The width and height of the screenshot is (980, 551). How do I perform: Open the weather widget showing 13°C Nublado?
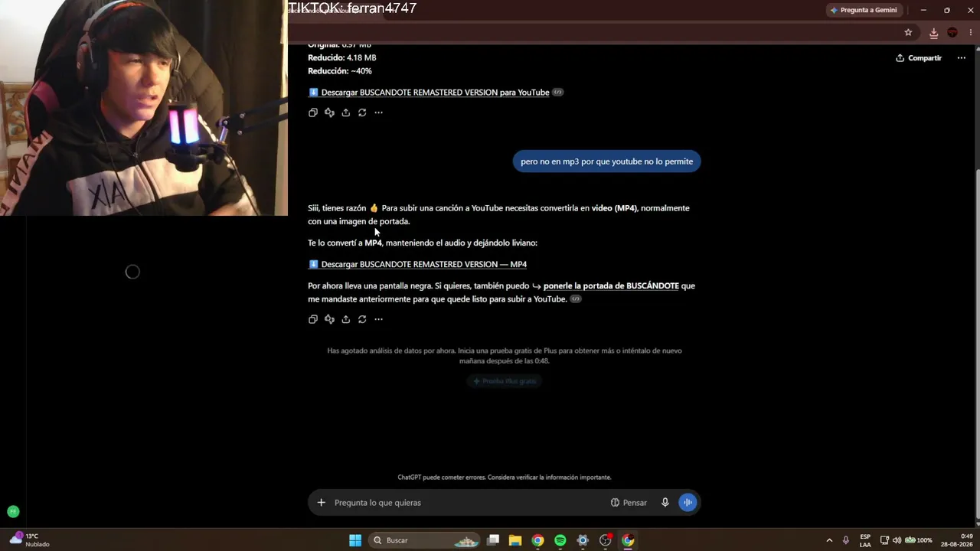coord(29,540)
